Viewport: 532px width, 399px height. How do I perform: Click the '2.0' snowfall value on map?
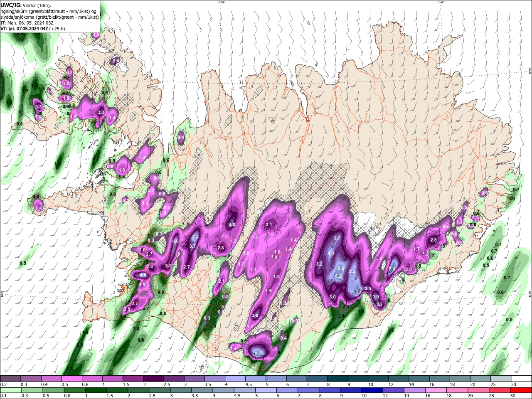point(408,269)
